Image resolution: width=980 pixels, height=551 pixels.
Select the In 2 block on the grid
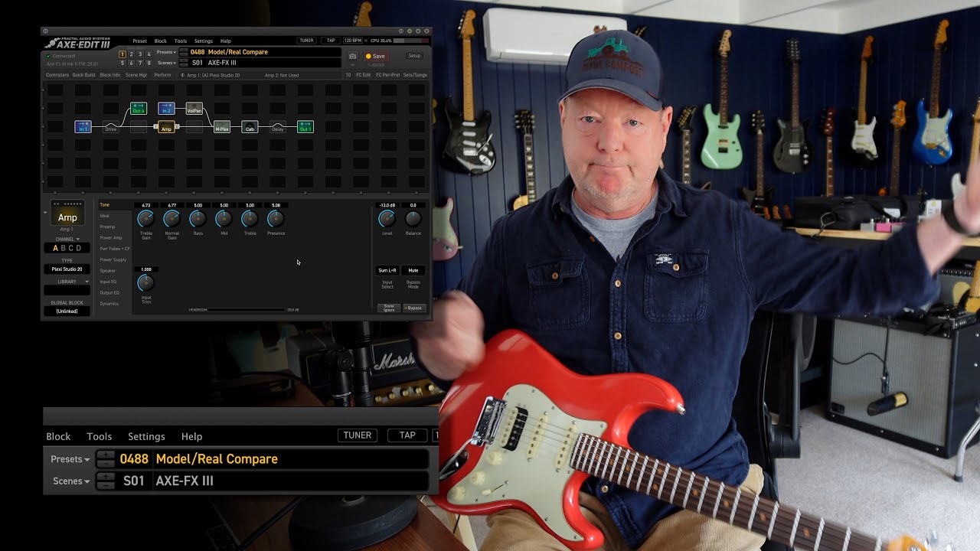[166, 109]
